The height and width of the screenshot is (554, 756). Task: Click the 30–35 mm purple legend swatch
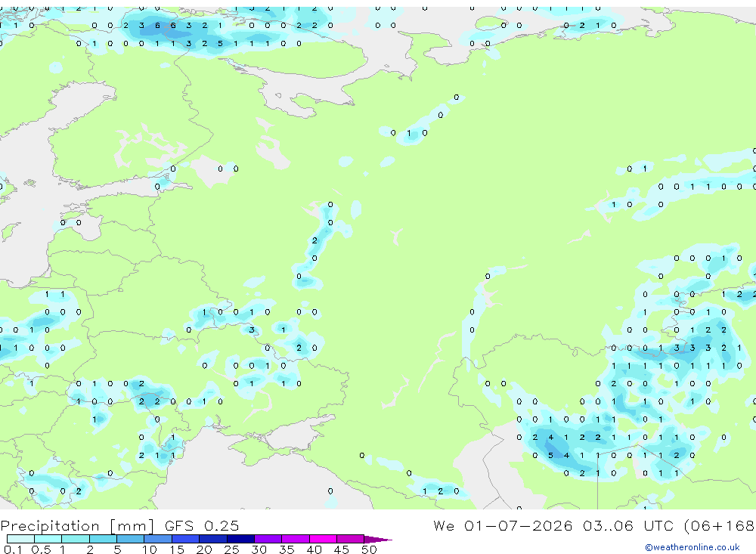point(268,539)
